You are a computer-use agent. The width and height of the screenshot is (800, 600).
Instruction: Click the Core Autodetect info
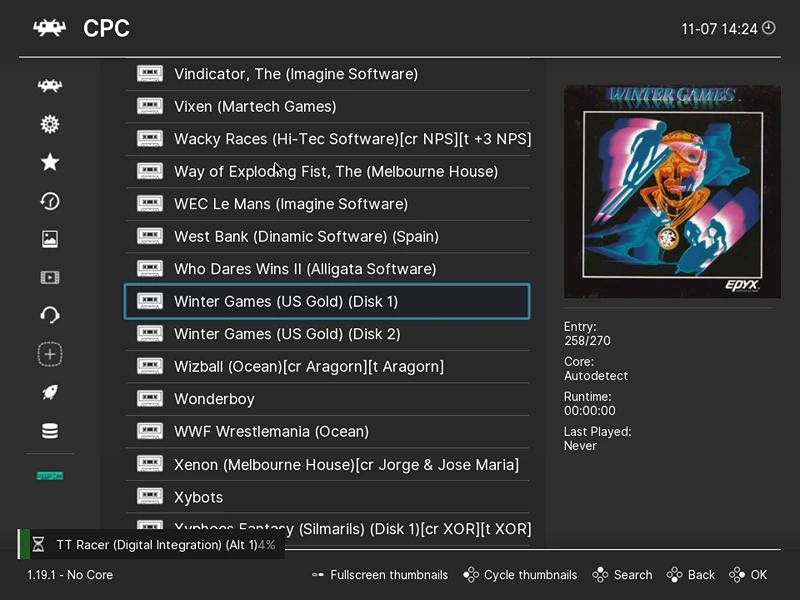(596, 369)
